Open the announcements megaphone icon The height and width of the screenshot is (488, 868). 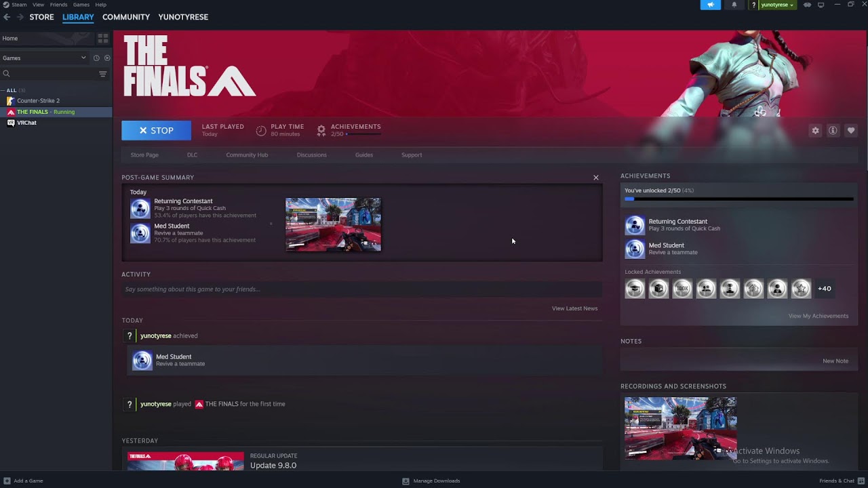710,5
